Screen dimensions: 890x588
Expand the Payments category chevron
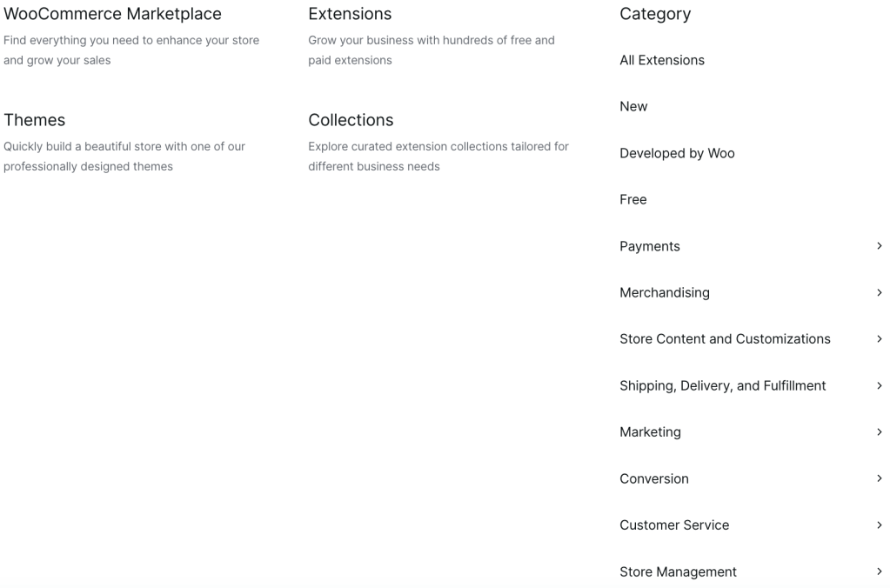[x=880, y=246]
